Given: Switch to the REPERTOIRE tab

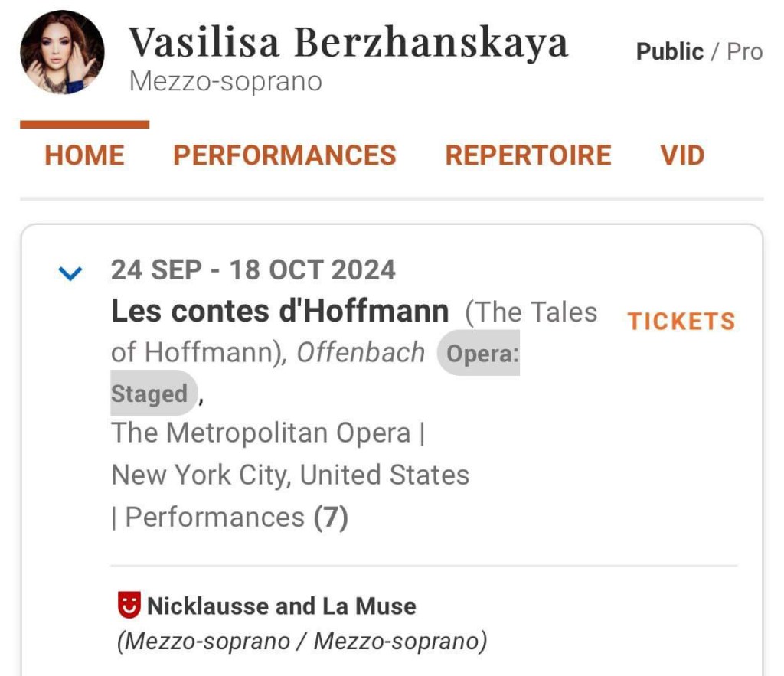Looking at the screenshot, I should click(528, 155).
